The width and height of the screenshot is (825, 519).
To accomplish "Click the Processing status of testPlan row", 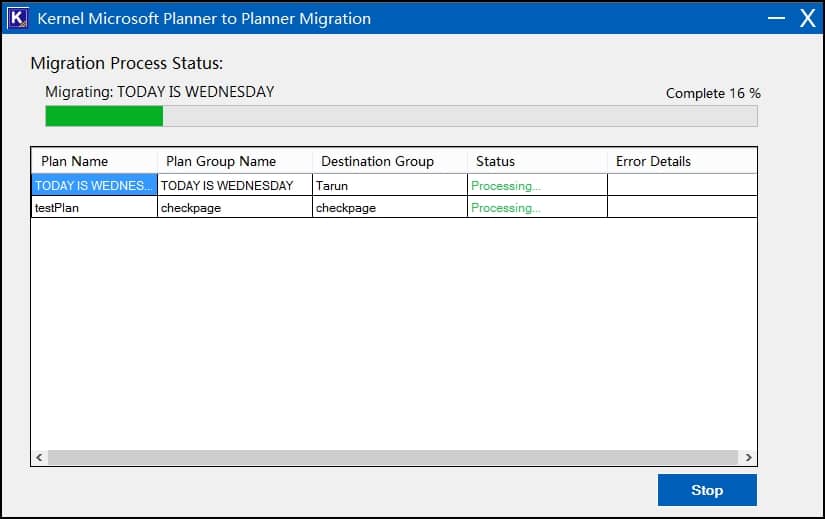I will pos(537,207).
